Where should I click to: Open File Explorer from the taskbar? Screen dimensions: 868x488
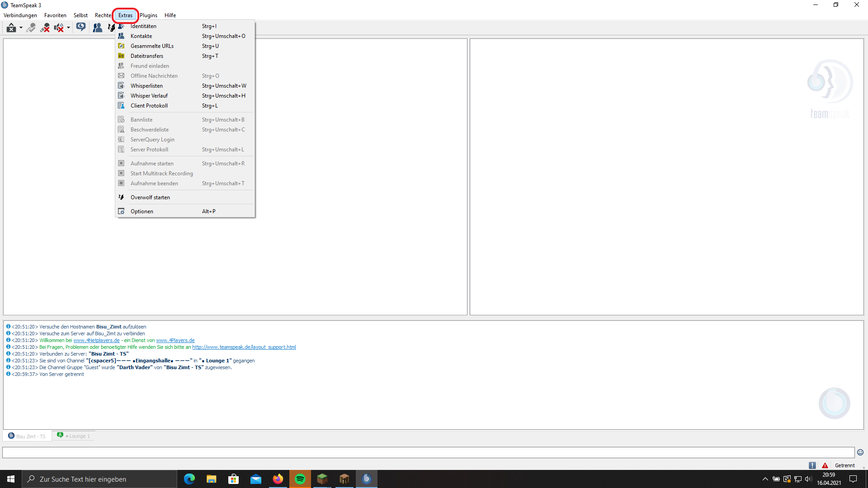[x=212, y=479]
